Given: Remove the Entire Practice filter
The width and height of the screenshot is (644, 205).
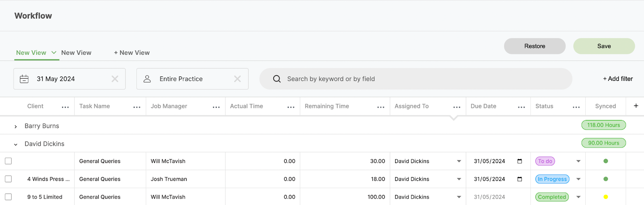Looking at the screenshot, I should pyautogui.click(x=237, y=79).
